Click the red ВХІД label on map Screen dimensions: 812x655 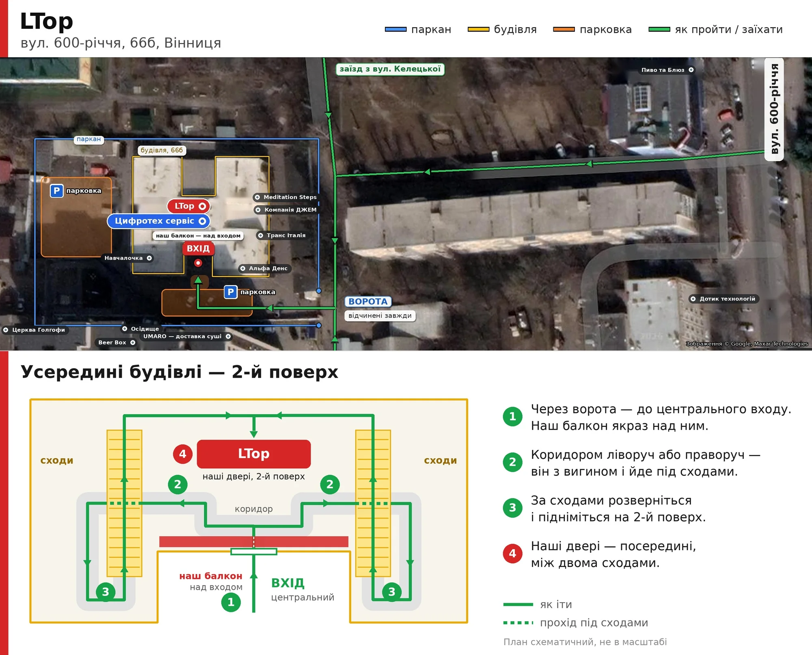click(x=198, y=249)
